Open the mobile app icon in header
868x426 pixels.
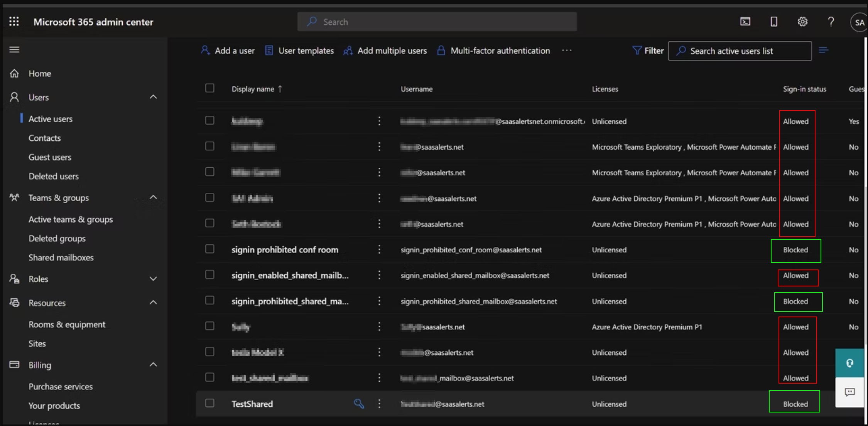774,22
